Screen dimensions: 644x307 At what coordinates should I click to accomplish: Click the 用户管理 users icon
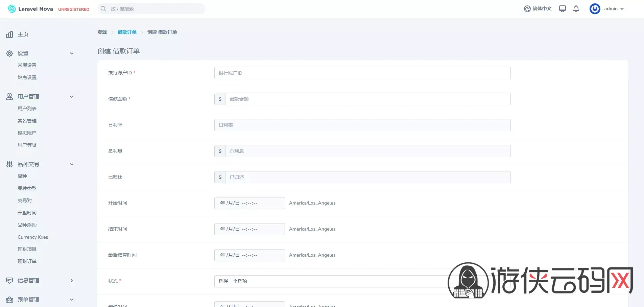(9, 97)
